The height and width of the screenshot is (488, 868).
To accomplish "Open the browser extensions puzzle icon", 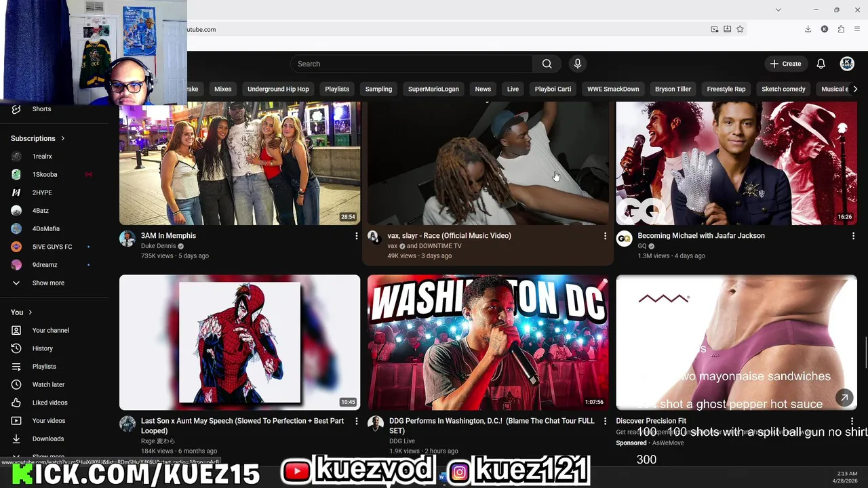I will (x=841, y=29).
